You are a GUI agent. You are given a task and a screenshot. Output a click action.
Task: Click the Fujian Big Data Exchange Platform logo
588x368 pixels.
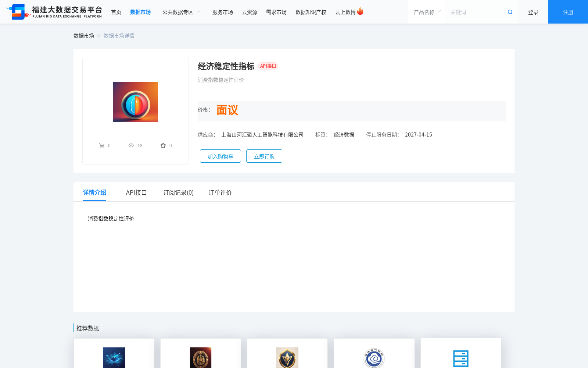(x=54, y=12)
